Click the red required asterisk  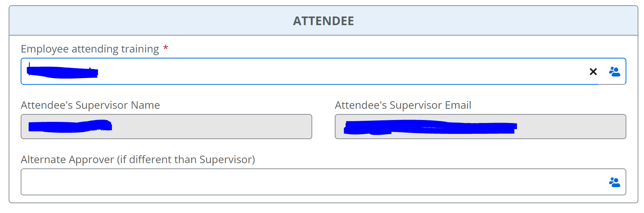click(166, 48)
